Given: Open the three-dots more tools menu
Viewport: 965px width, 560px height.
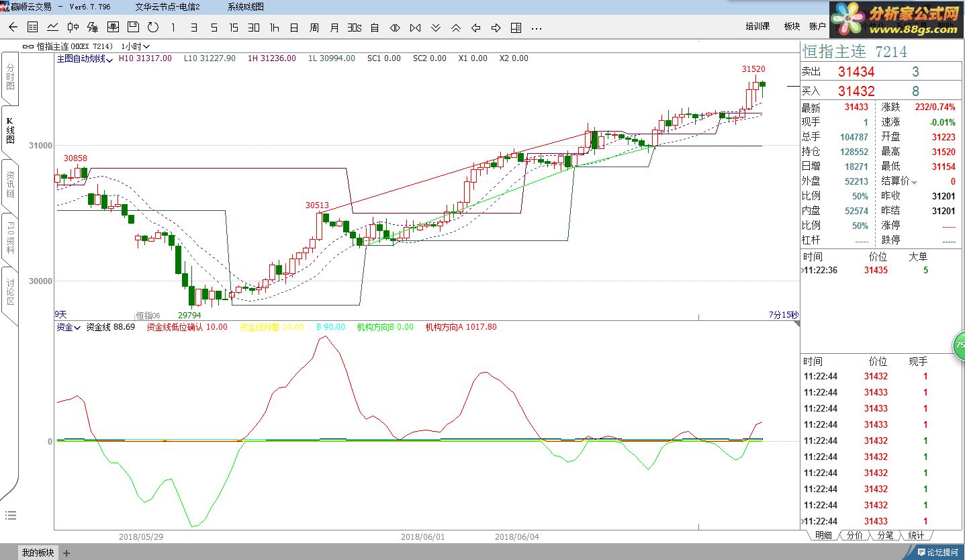Looking at the screenshot, I should tap(536, 28).
